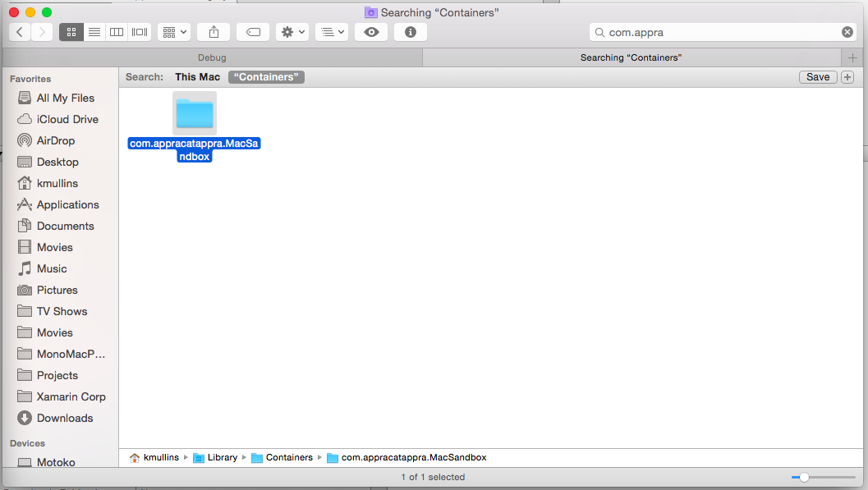The width and height of the screenshot is (868, 490).
Task: Clear the search field text
Action: (847, 32)
